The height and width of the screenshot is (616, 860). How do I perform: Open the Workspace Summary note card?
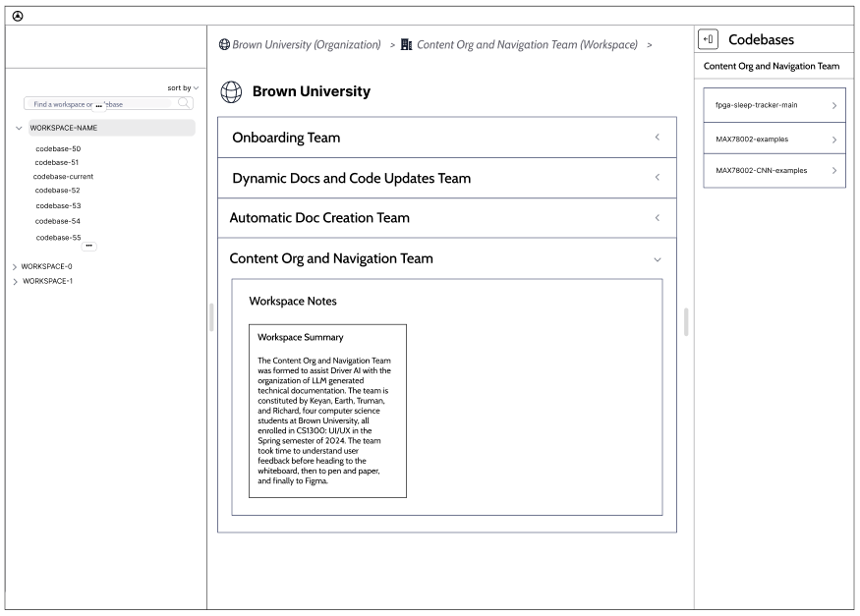[327, 411]
